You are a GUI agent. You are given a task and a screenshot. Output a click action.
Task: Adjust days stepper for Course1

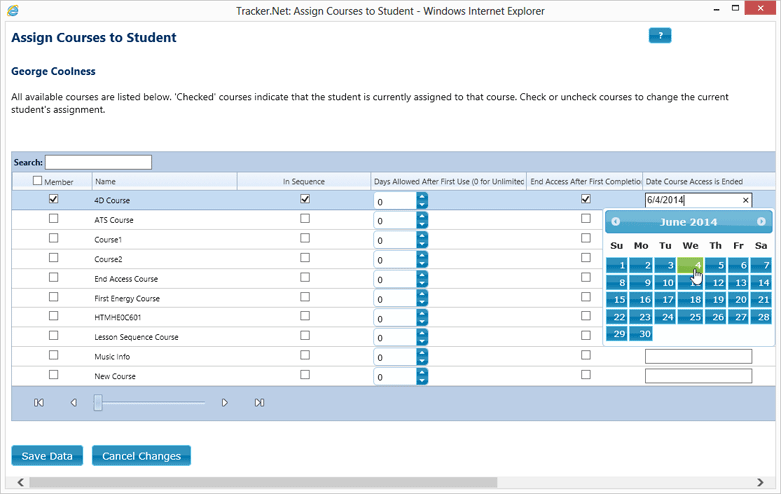pyautogui.click(x=422, y=240)
